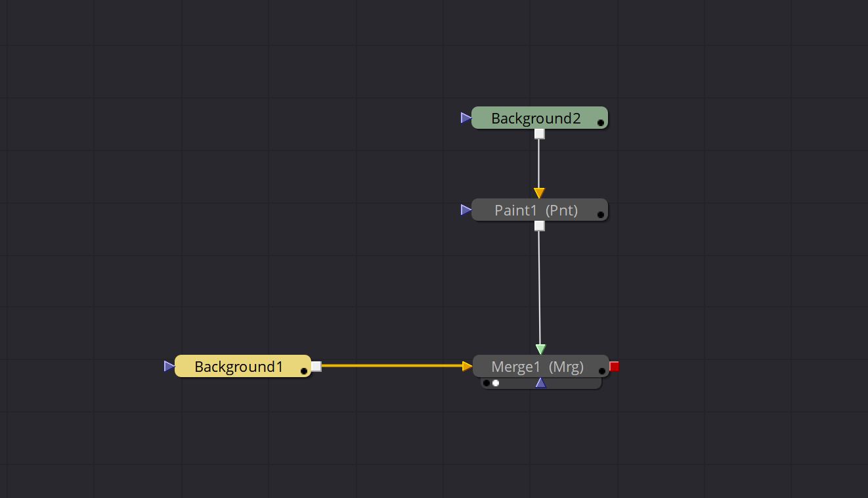The height and width of the screenshot is (498, 868).
Task: Click Merge1's yellow background input arrow
Action: point(467,366)
